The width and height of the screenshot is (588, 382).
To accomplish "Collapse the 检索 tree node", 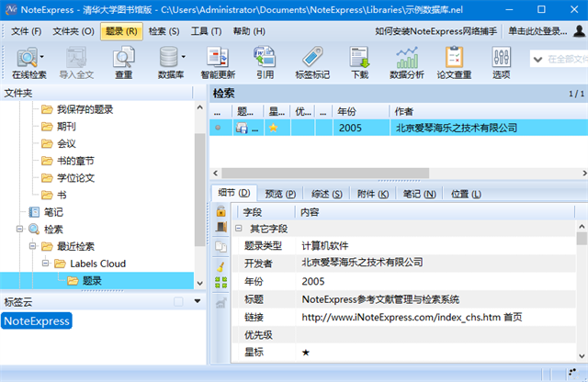I will click(19, 229).
